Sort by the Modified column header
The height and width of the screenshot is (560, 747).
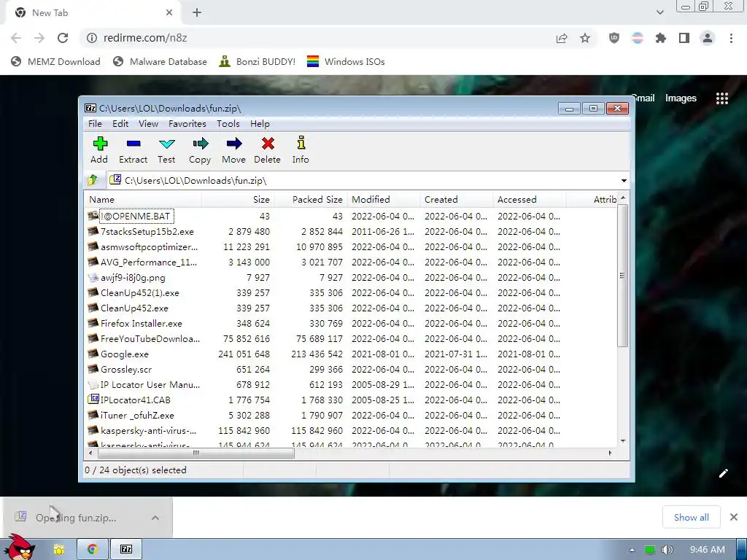coord(384,200)
